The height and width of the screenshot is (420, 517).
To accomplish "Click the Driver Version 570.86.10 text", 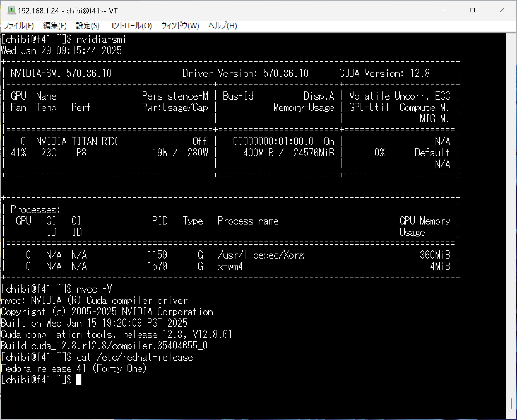I will [x=245, y=73].
